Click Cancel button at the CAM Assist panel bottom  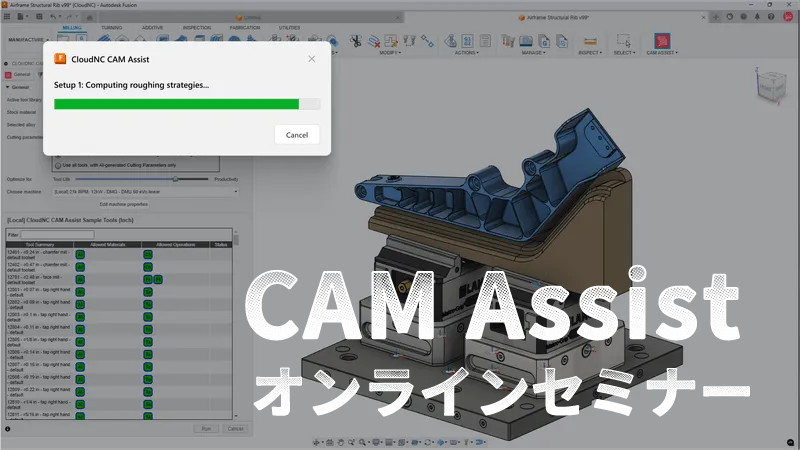(x=235, y=429)
